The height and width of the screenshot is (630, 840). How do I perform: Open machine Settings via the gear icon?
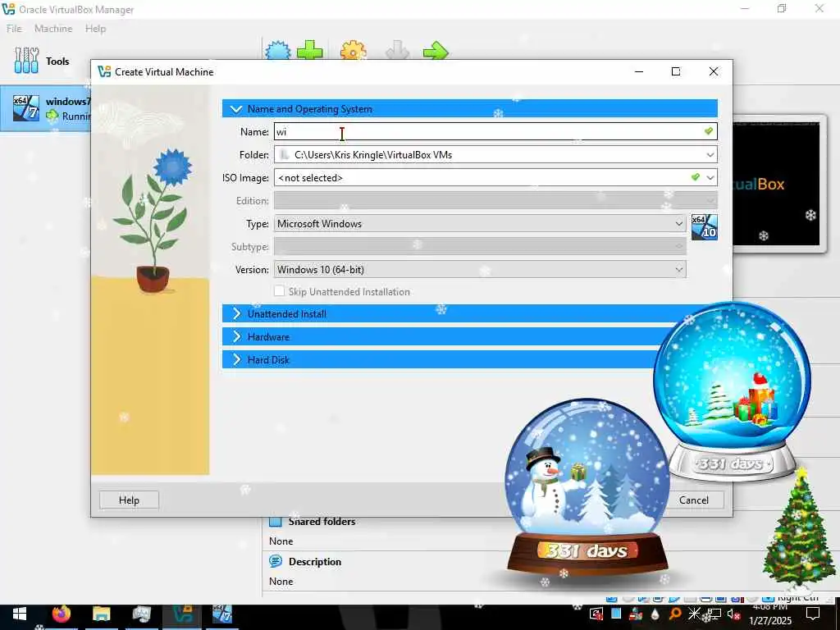[x=353, y=50]
